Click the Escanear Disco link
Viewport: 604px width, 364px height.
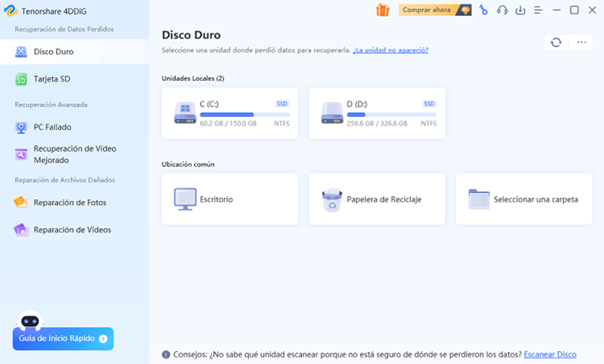coord(550,355)
